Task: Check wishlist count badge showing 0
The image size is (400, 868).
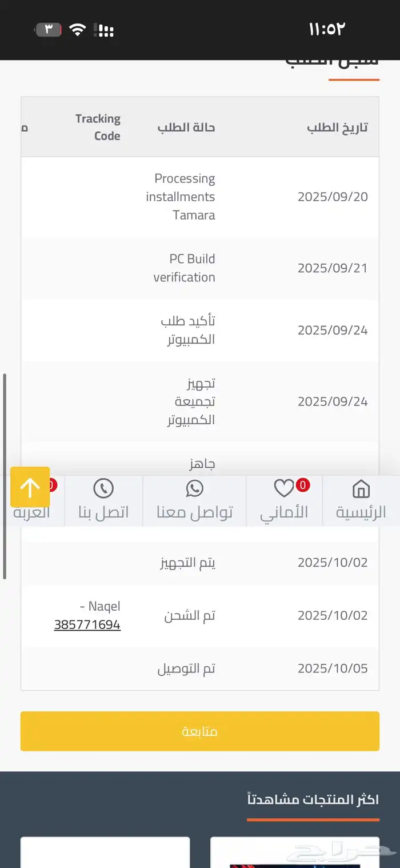Action: pyautogui.click(x=303, y=484)
